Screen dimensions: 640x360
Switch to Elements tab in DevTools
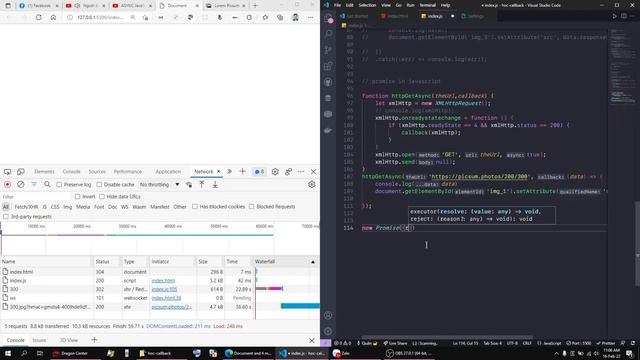44,172
